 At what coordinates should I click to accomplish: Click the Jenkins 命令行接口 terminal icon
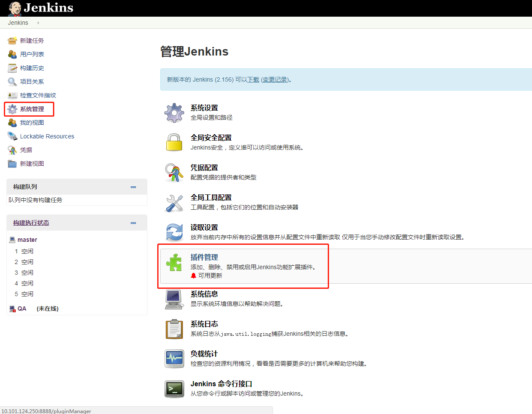174,389
